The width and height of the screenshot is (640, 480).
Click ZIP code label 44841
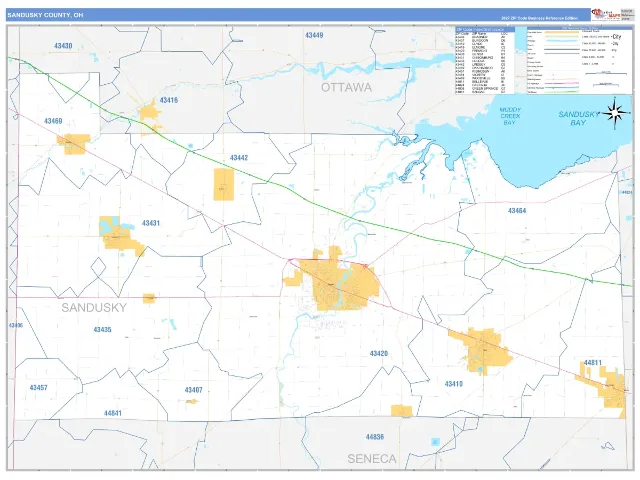(113, 413)
